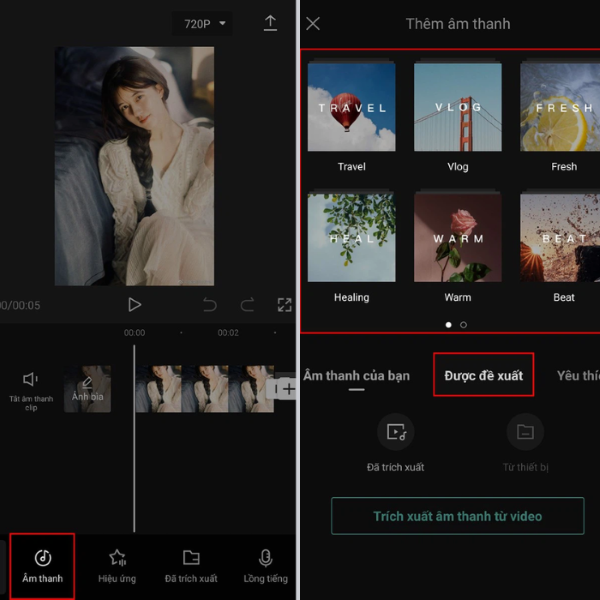Select the Lồng tiếng microphone icon
600x600 pixels.
(265, 558)
